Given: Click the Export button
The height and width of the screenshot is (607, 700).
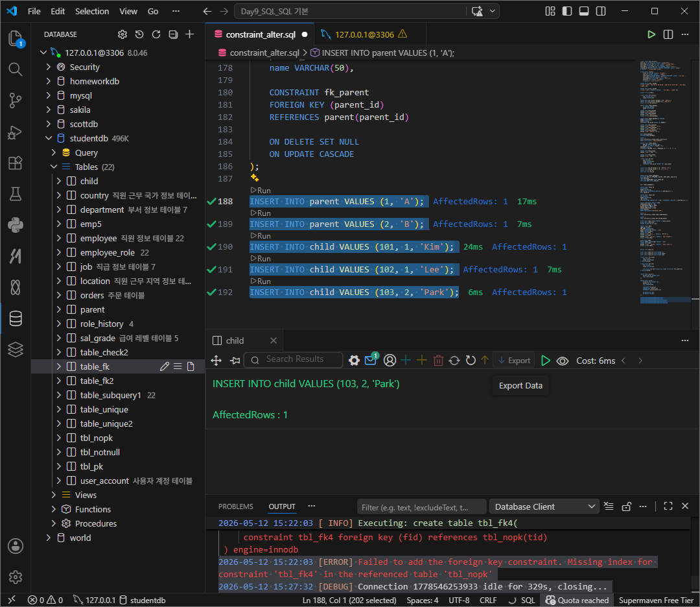Looking at the screenshot, I should [514, 361].
